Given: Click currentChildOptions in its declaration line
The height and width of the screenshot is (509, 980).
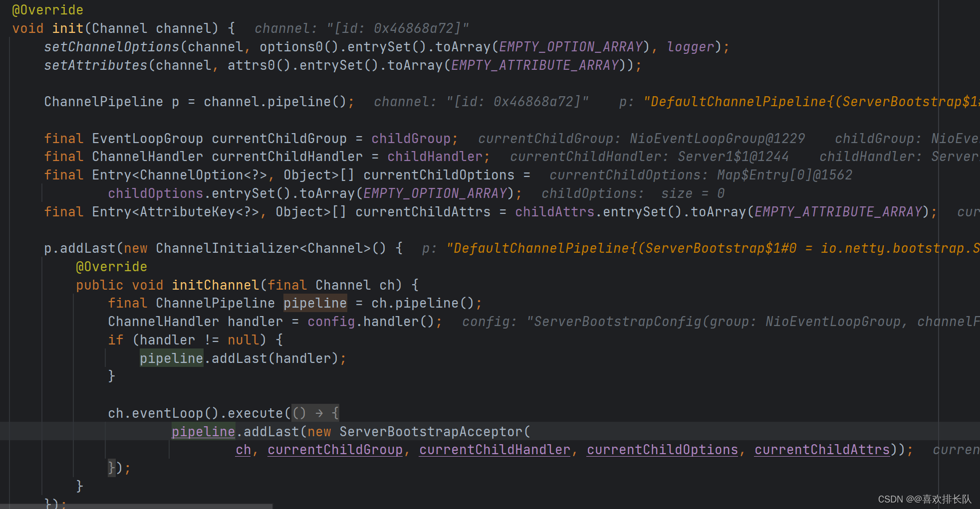Looking at the screenshot, I should [439, 175].
